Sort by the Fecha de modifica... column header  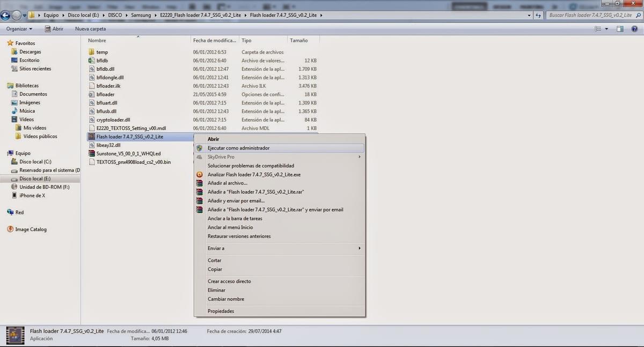coord(215,40)
